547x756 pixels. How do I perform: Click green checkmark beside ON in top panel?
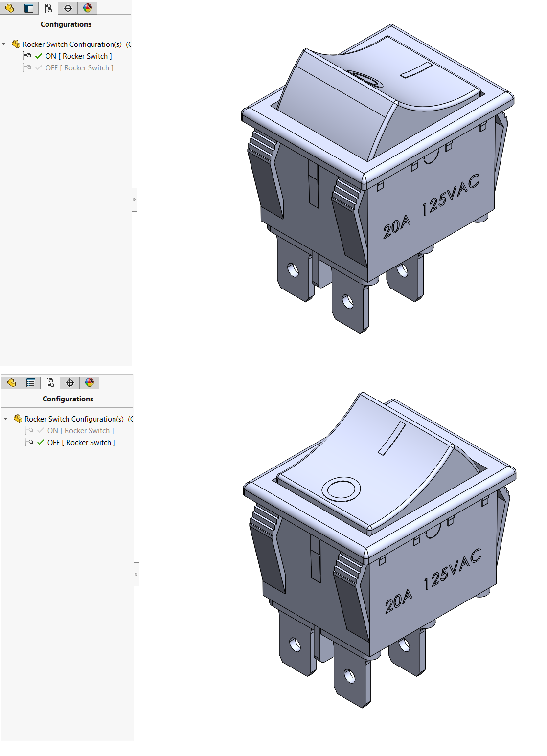[x=39, y=56]
